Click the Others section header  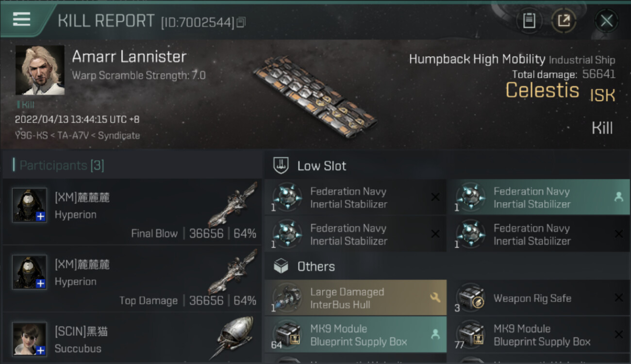point(315,266)
